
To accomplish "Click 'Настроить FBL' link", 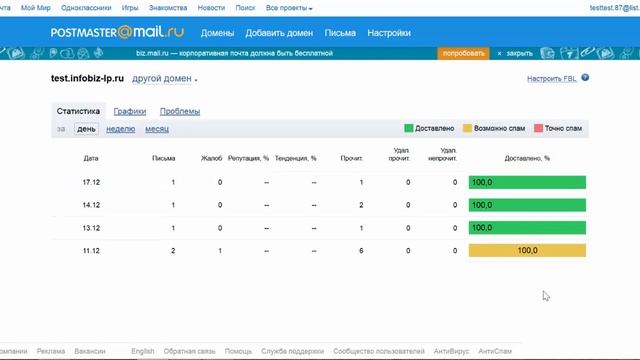I will [552, 79].
